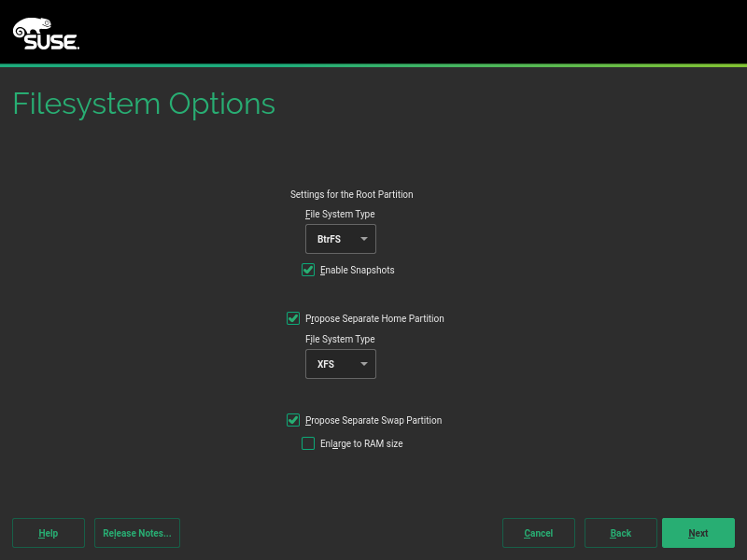Open the Help button
This screenshot has height=560, width=747.
49,533
